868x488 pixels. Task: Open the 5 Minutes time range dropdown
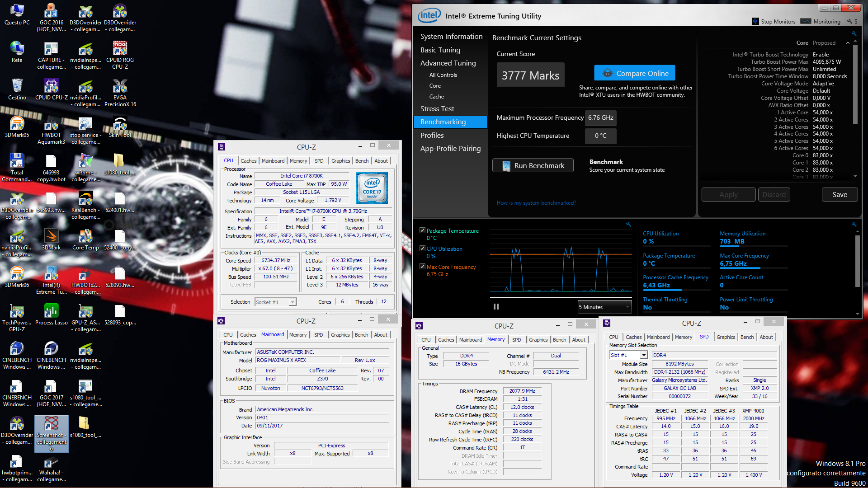pos(604,307)
